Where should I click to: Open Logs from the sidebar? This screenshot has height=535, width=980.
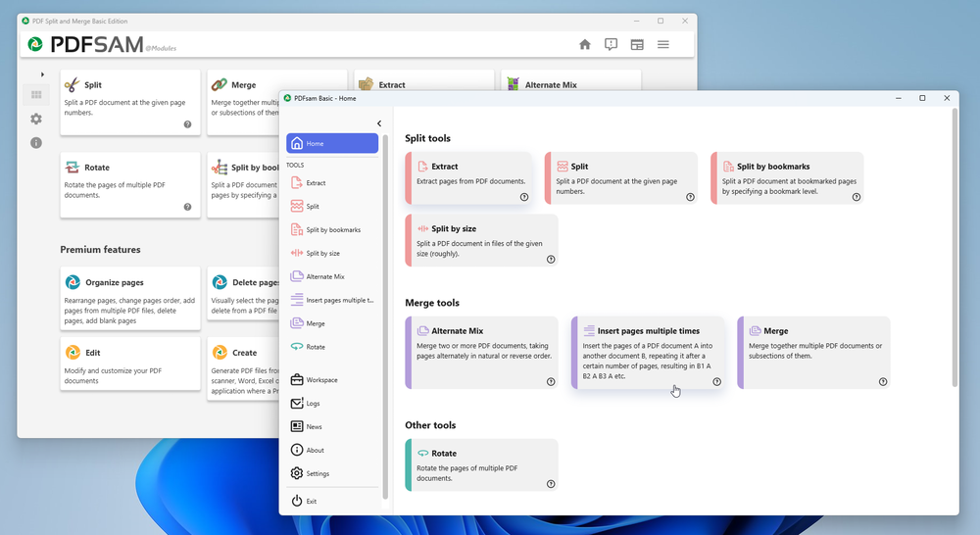pos(313,404)
